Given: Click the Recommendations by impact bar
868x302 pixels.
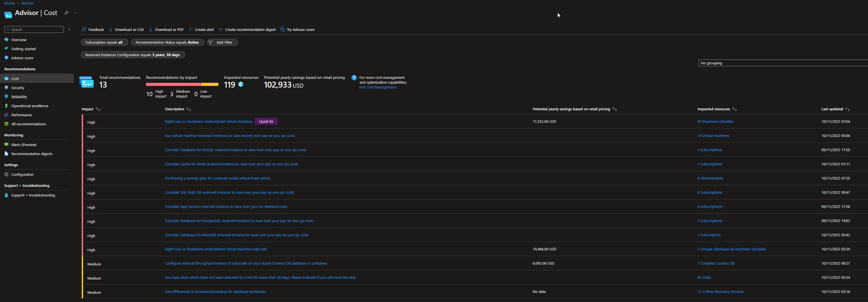Looking at the screenshot, I should (182, 85).
